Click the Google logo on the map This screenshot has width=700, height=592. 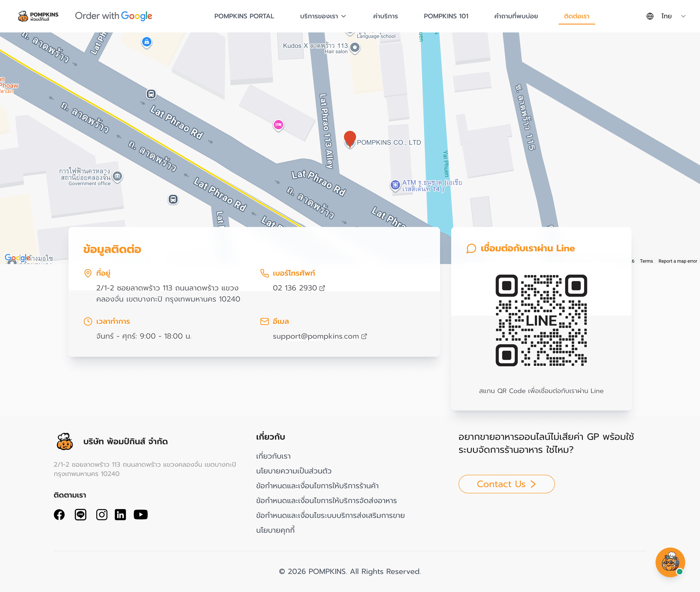click(x=17, y=258)
